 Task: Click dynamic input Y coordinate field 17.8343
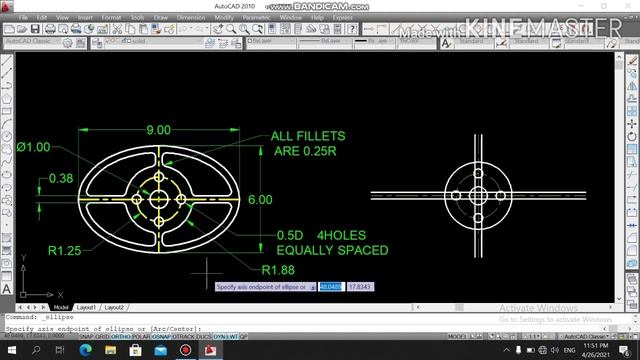coord(360,287)
